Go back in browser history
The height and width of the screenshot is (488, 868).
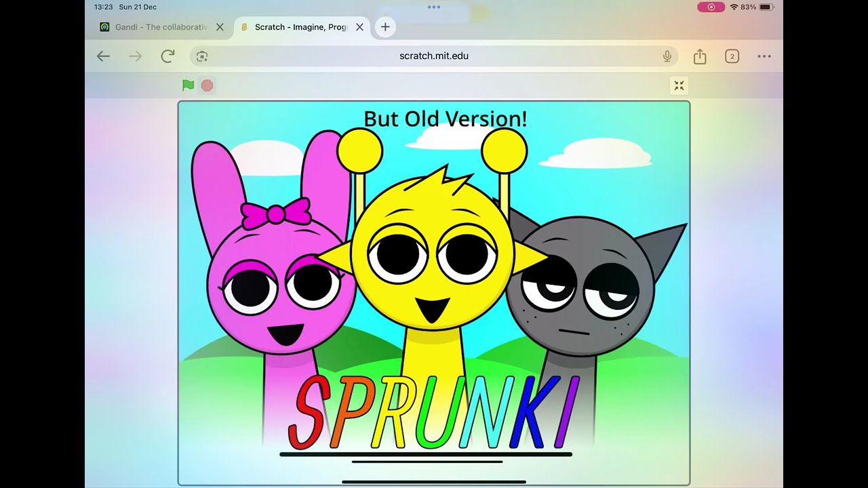pos(103,56)
